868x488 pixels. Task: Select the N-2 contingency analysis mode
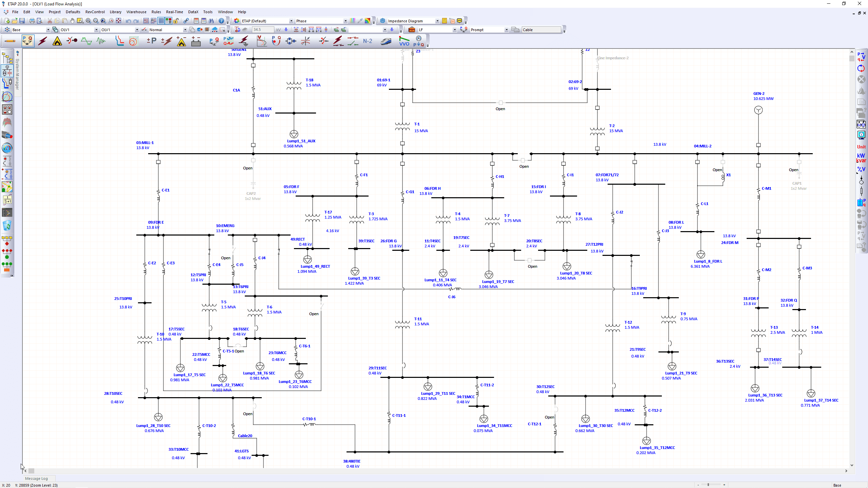[x=367, y=41]
